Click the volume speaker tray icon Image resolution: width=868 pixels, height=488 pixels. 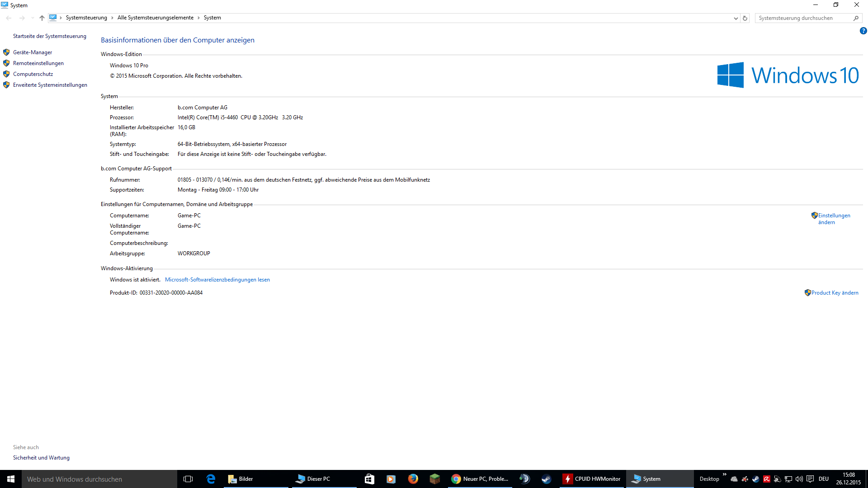tap(799, 479)
